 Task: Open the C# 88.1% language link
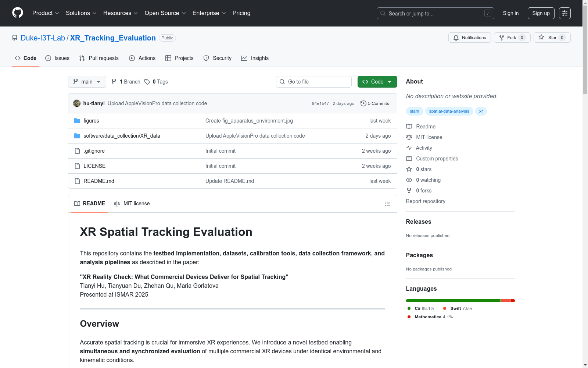[421, 308]
